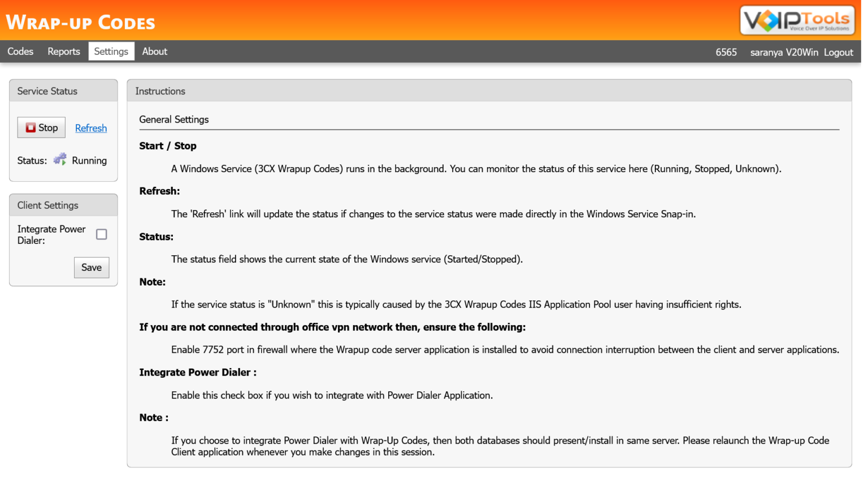Stop the Wrapup Codes service
This screenshot has height=485, width=868.
[41, 128]
